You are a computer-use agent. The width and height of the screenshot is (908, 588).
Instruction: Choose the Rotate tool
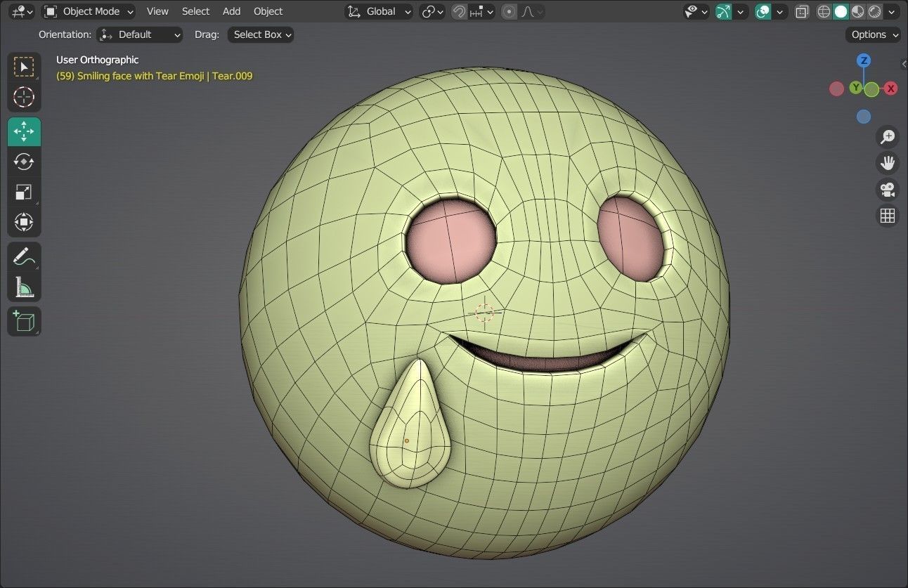click(24, 162)
